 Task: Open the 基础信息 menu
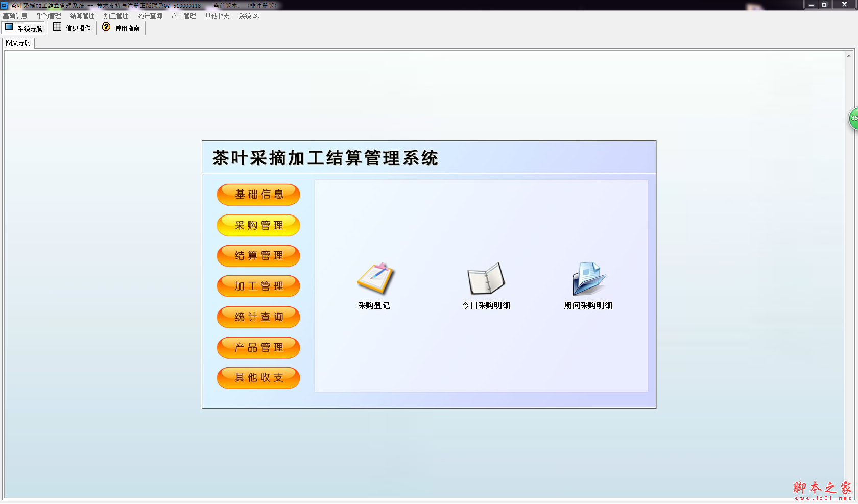(x=15, y=16)
